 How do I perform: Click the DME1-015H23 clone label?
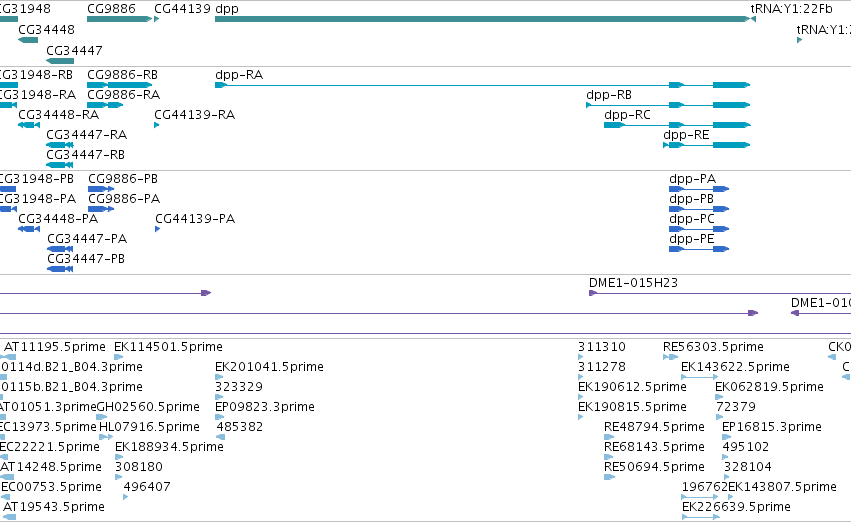pos(633,283)
